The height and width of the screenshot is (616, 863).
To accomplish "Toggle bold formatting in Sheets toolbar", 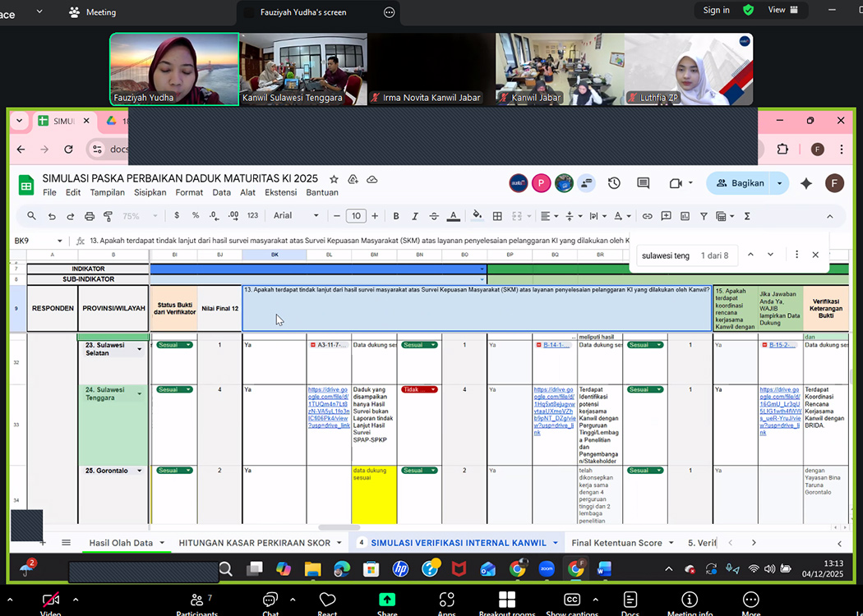I will tap(395, 216).
